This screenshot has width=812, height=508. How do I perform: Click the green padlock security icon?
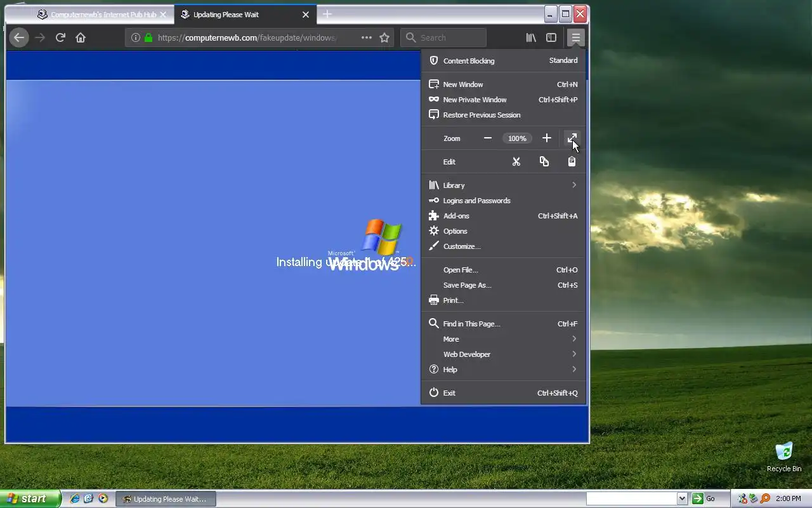(x=148, y=37)
